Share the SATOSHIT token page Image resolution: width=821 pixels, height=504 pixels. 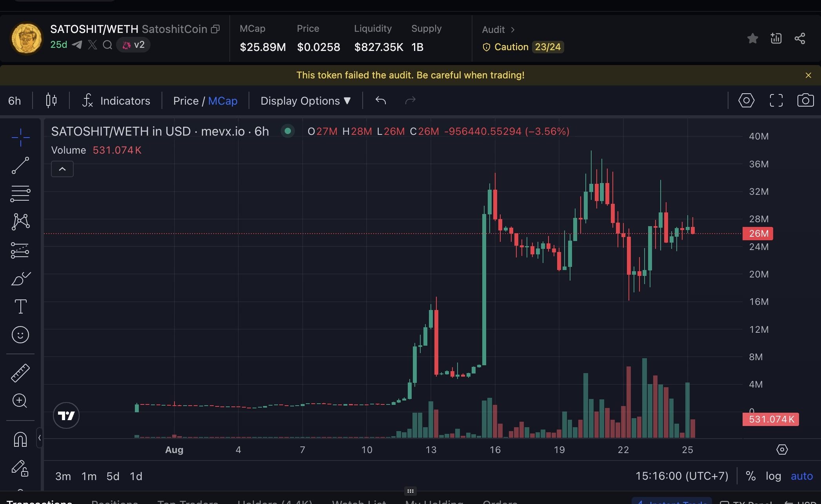click(x=800, y=38)
